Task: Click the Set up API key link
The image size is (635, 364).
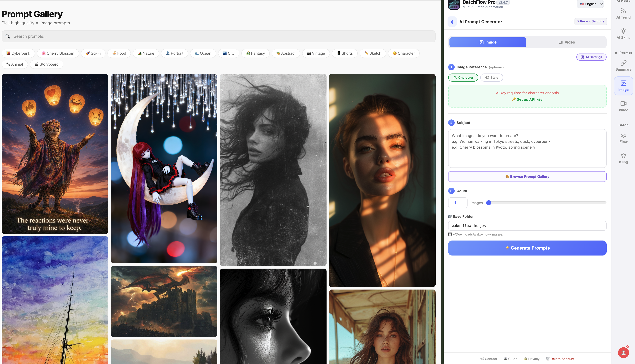Action: 527,99
